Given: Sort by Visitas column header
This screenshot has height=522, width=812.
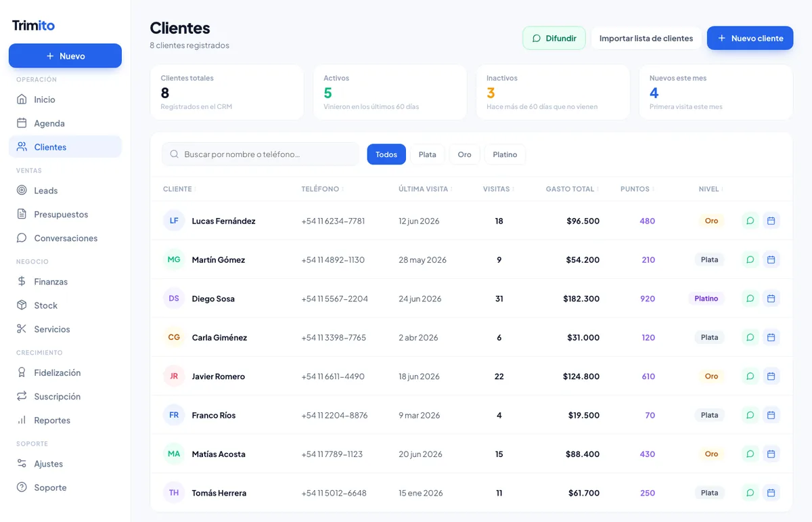Looking at the screenshot, I should point(499,189).
